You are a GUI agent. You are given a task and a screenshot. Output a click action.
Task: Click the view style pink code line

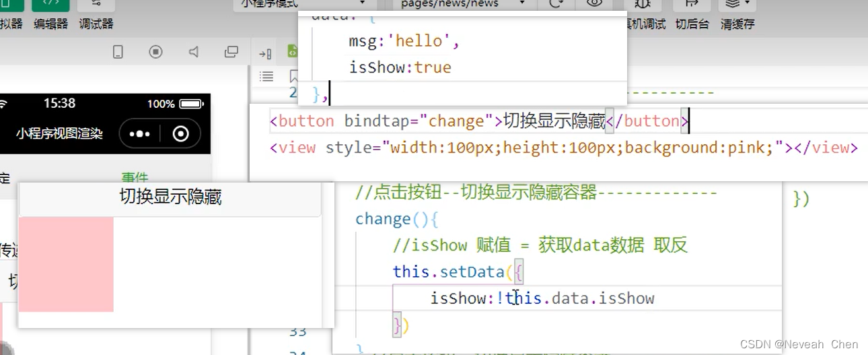(x=564, y=148)
